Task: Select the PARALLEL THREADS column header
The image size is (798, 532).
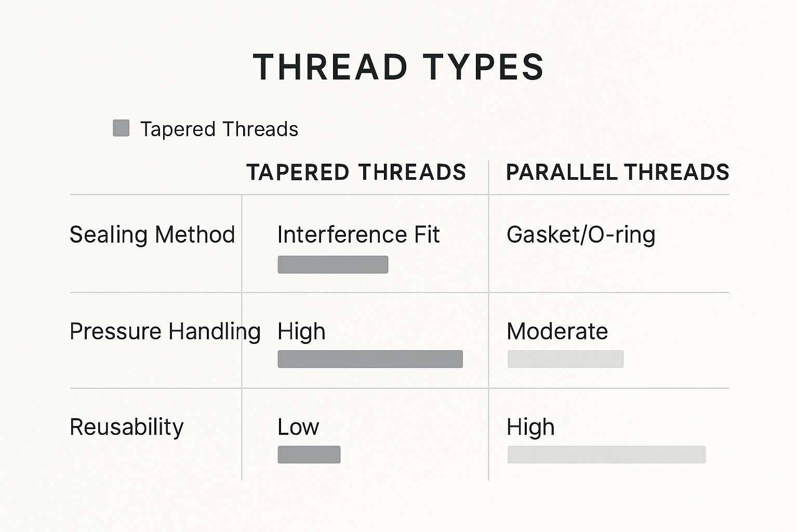Action: tap(617, 172)
